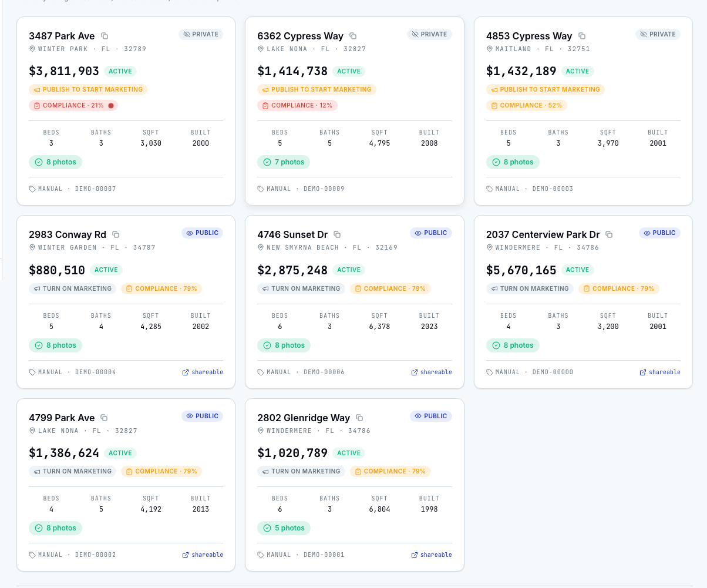Click the $3,811,903 price

[64, 71]
